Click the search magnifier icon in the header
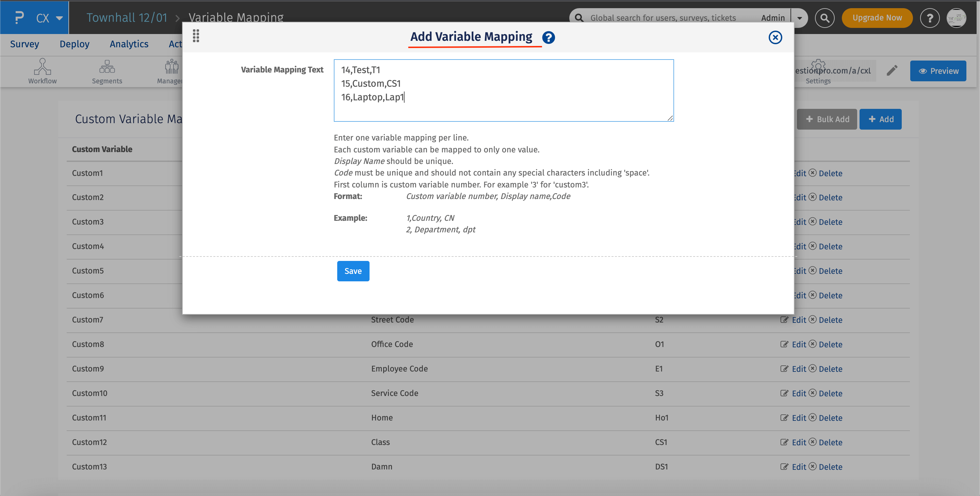The height and width of the screenshot is (496, 980). [x=825, y=18]
